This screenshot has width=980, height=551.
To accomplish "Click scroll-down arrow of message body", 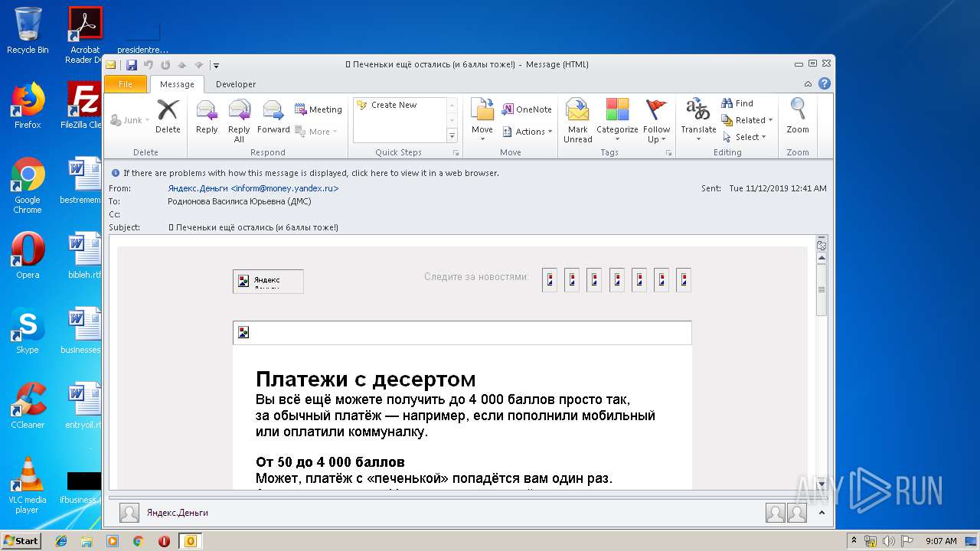I will 822,484.
